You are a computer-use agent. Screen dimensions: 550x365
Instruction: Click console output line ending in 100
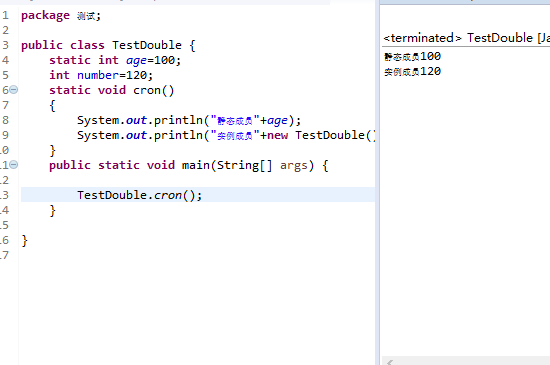(412, 56)
